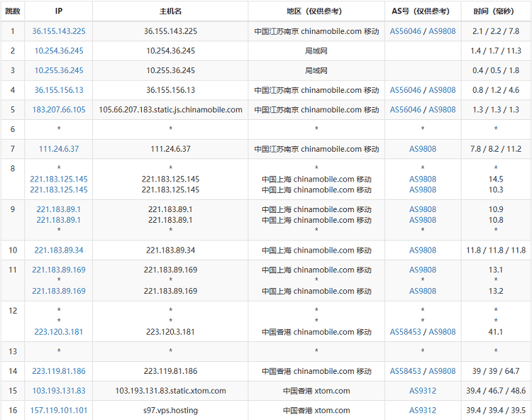Select hostname 105.66.207.183.static.js.chinamobile.com
This screenshot has height=420, width=532.
tap(170, 110)
